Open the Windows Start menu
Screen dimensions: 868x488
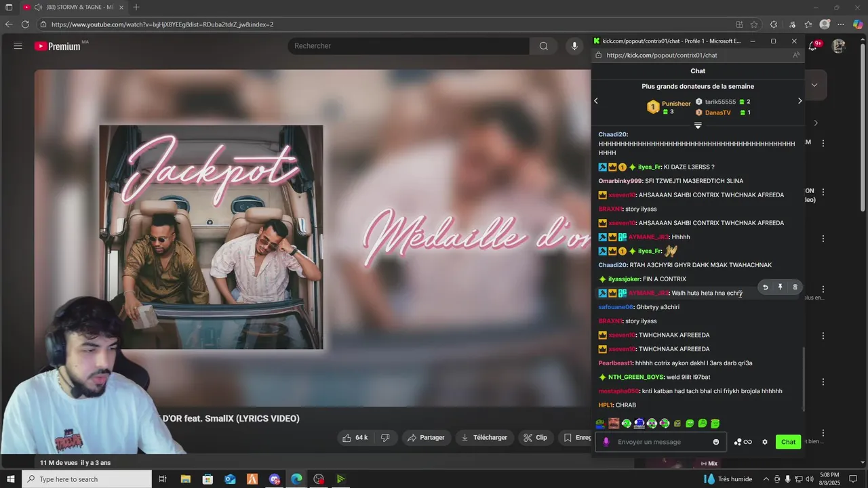pos(10,479)
